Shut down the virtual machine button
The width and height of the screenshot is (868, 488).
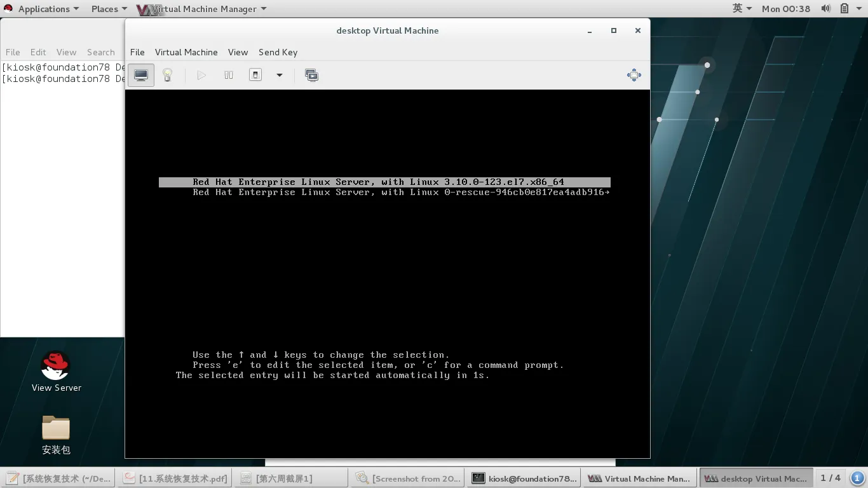click(x=255, y=75)
